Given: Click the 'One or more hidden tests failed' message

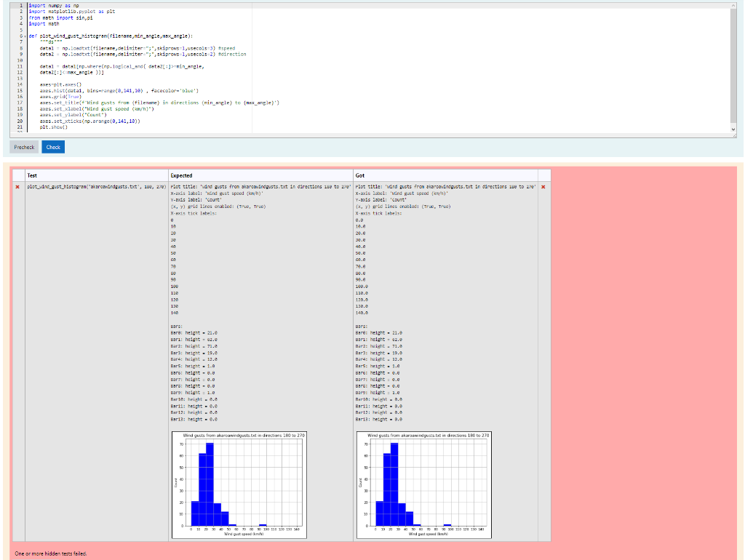Looking at the screenshot, I should 51,553.
